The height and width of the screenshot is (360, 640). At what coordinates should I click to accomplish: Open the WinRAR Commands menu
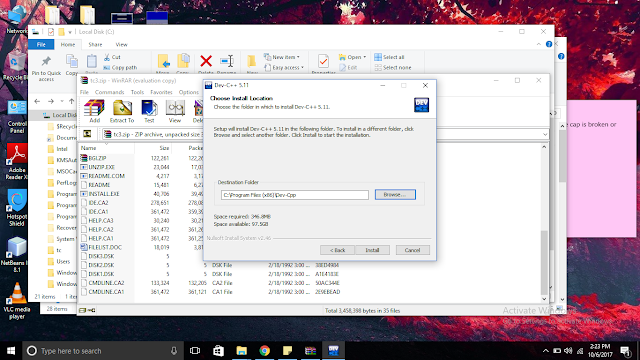point(109,92)
